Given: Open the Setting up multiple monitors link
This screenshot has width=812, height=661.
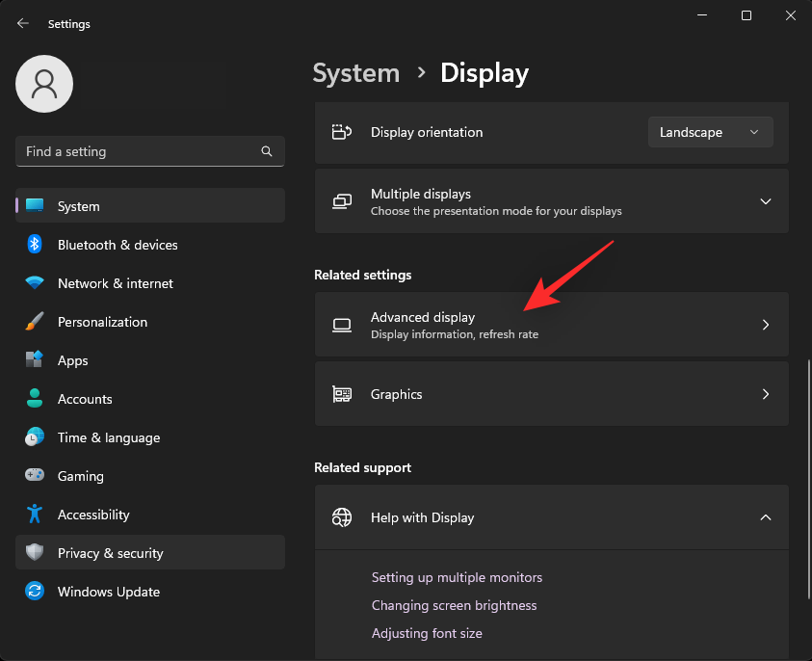Looking at the screenshot, I should (457, 577).
